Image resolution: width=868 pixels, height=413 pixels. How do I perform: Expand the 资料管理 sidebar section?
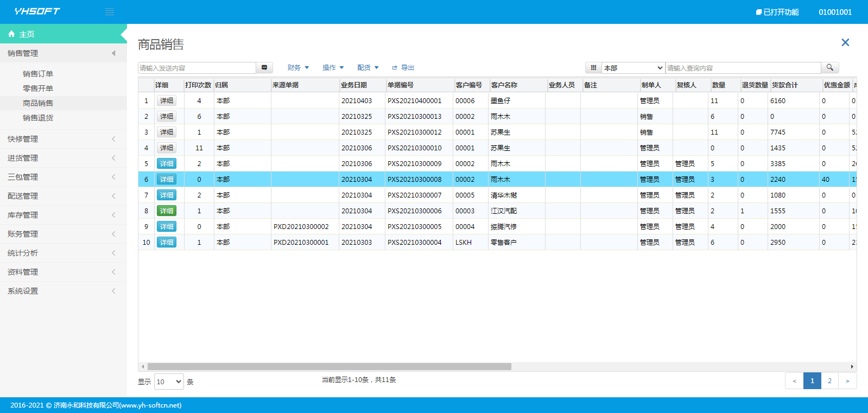coord(64,272)
